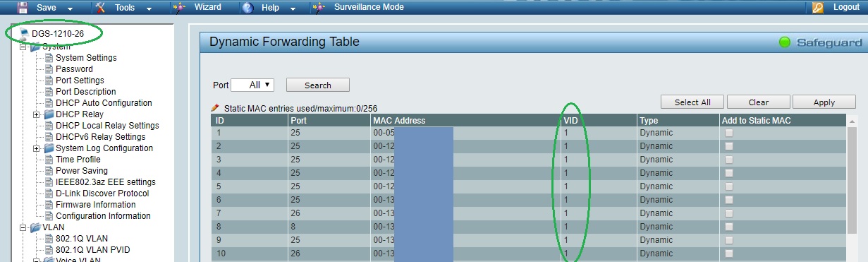Screen dimensions: 868x262
Task: Expand the DHCP Relay tree node
Action: [x=36, y=114]
